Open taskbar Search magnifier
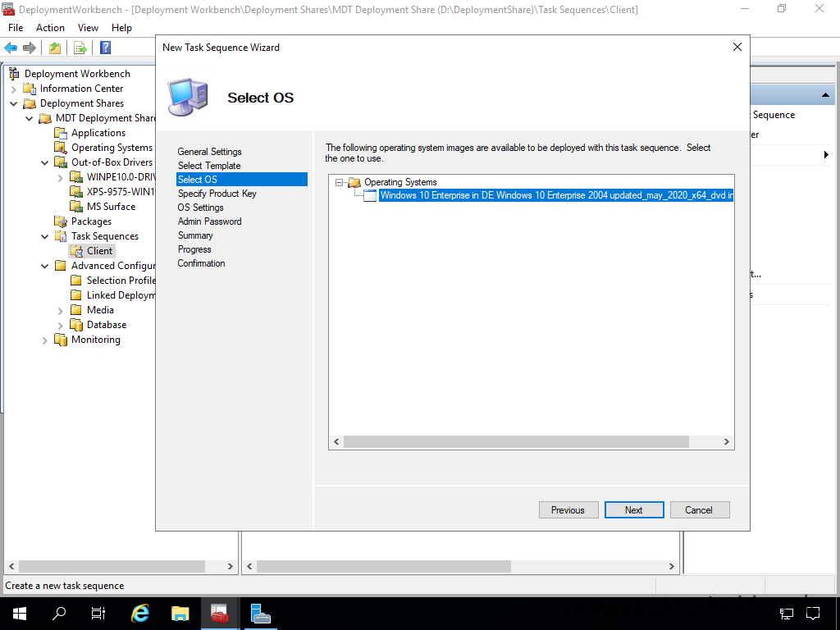The image size is (840, 630). click(58, 614)
